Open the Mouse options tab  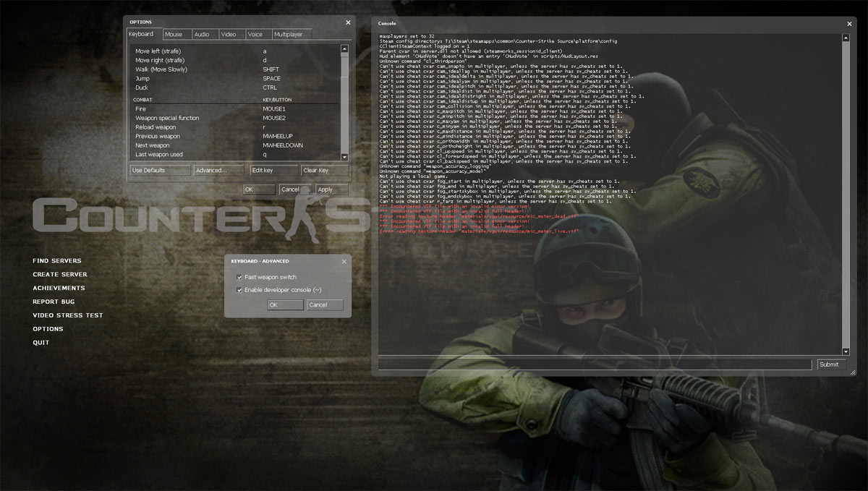point(176,34)
